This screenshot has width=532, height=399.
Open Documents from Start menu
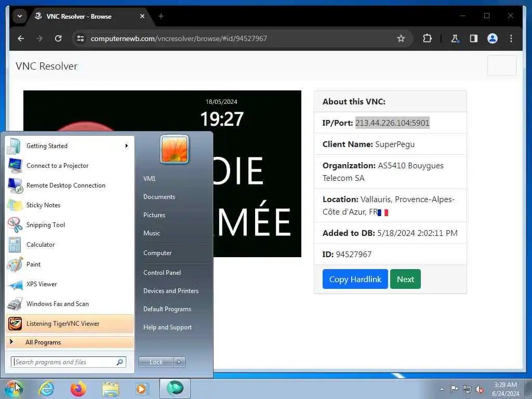point(159,197)
